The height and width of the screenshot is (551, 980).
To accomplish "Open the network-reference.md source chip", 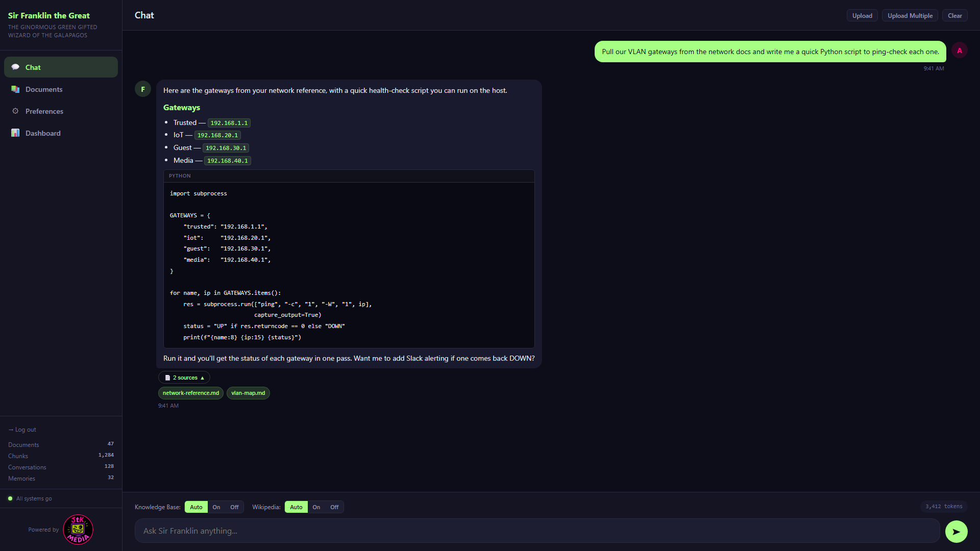I will pyautogui.click(x=191, y=393).
